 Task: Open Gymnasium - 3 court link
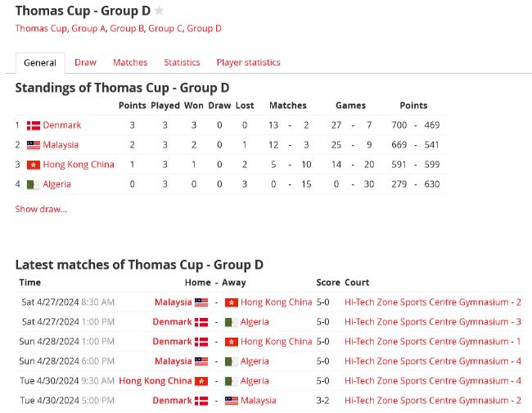pyautogui.click(x=433, y=322)
